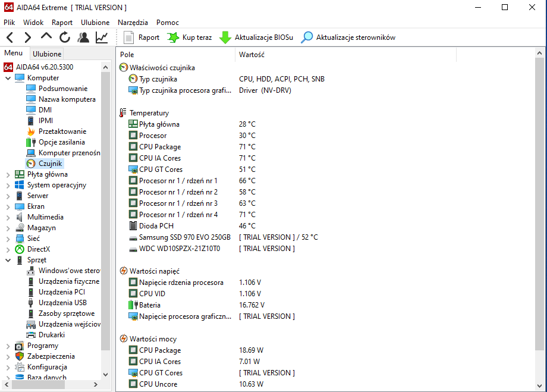The width and height of the screenshot is (547, 392).
Task: Collapse the Komputer tree node
Action: click(8, 78)
